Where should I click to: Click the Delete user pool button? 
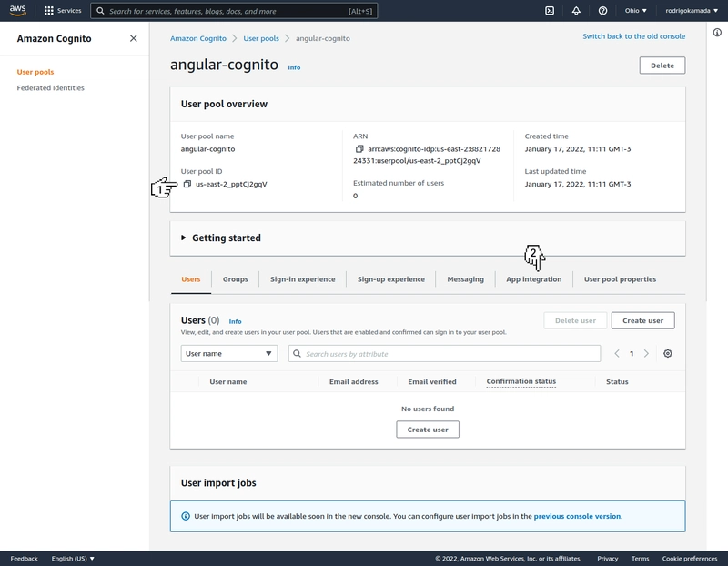pos(662,66)
